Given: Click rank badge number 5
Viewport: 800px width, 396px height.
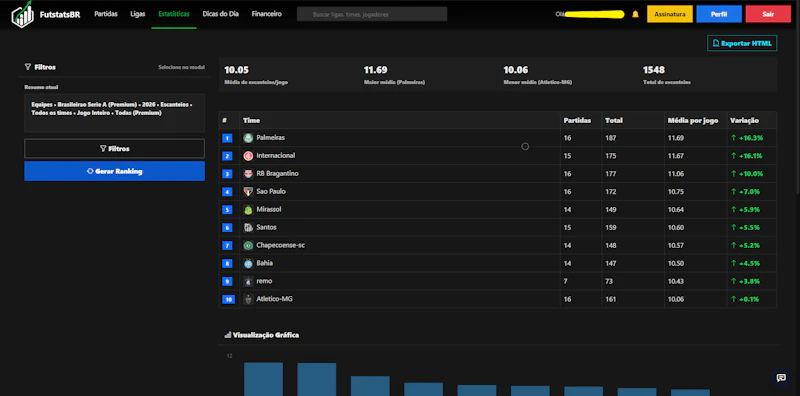Looking at the screenshot, I should click(x=227, y=210).
